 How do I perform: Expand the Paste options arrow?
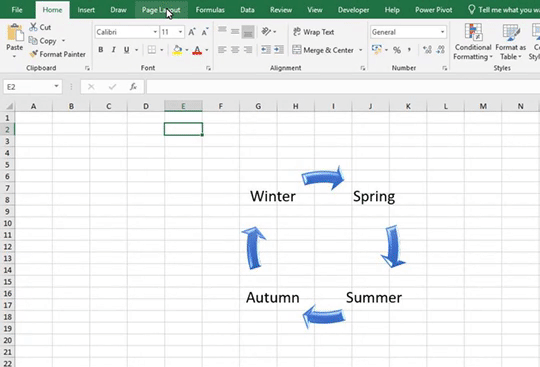(x=14, y=56)
